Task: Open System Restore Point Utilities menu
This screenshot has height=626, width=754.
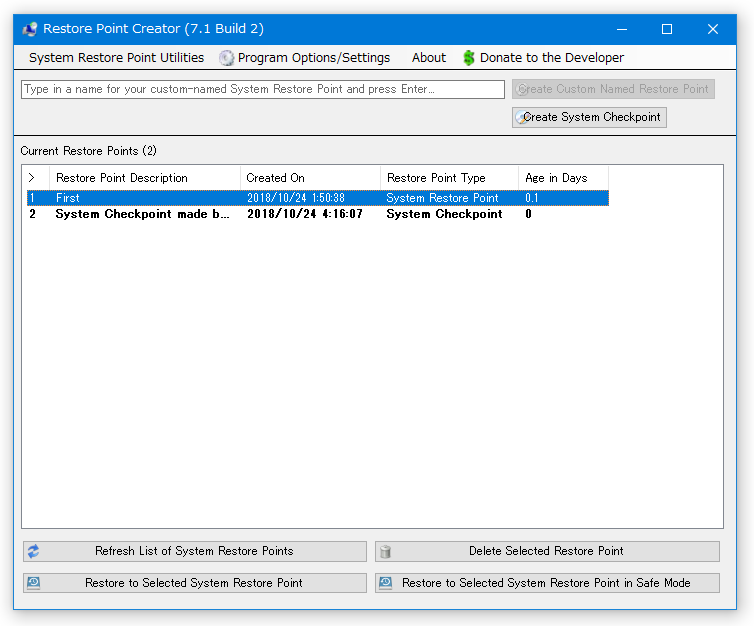Action: pos(116,58)
